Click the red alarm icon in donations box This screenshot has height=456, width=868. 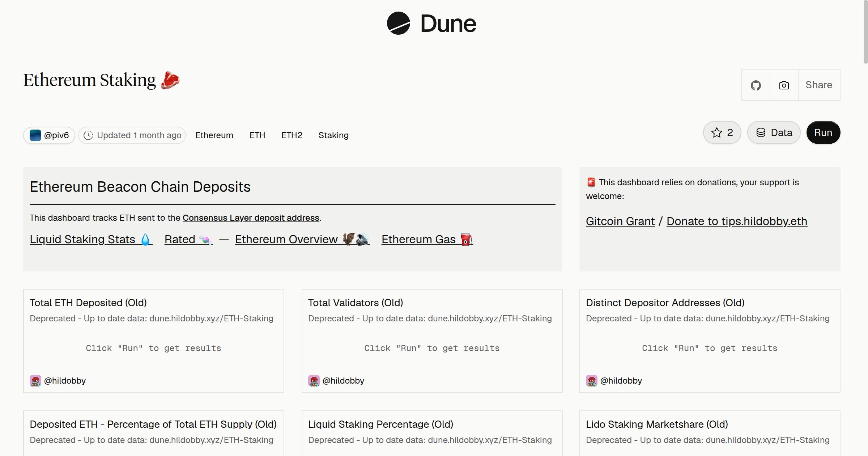tap(591, 182)
